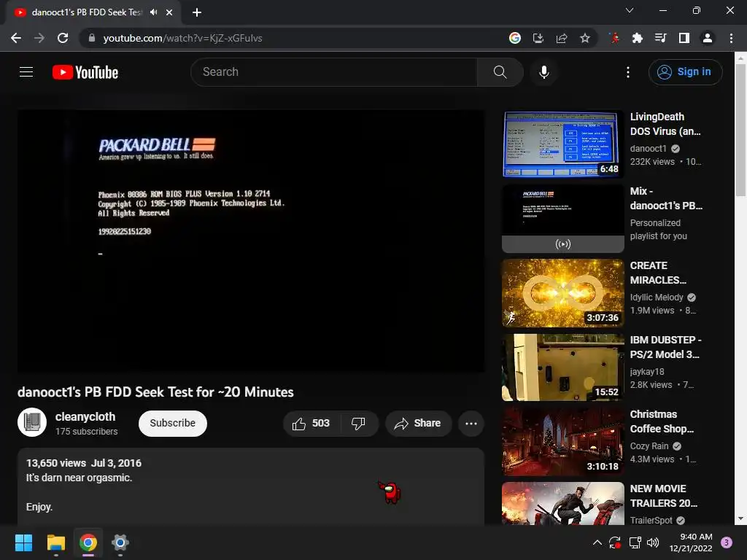Search with your voice microphone icon
This screenshot has width=747, height=560.
pos(543,72)
